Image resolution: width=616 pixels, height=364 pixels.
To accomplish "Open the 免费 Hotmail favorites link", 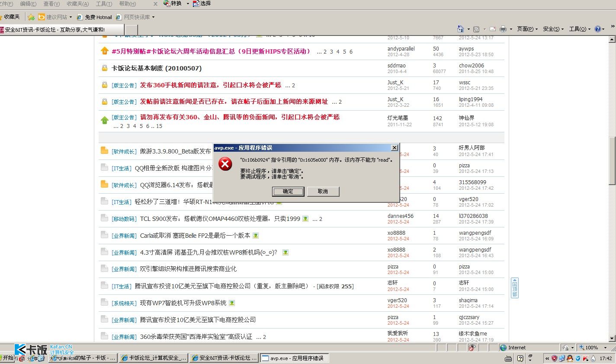I will pyautogui.click(x=94, y=17).
